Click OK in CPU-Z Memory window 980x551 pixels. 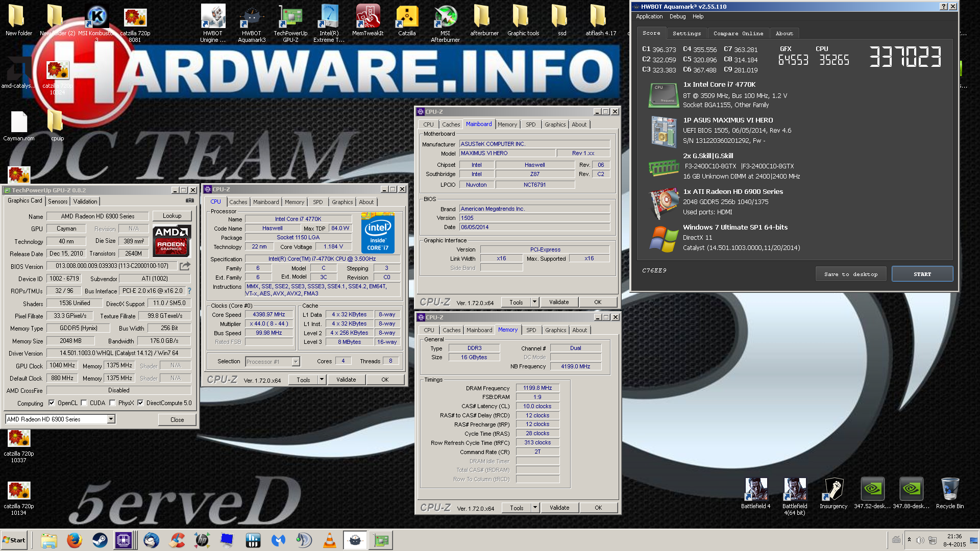pos(598,508)
